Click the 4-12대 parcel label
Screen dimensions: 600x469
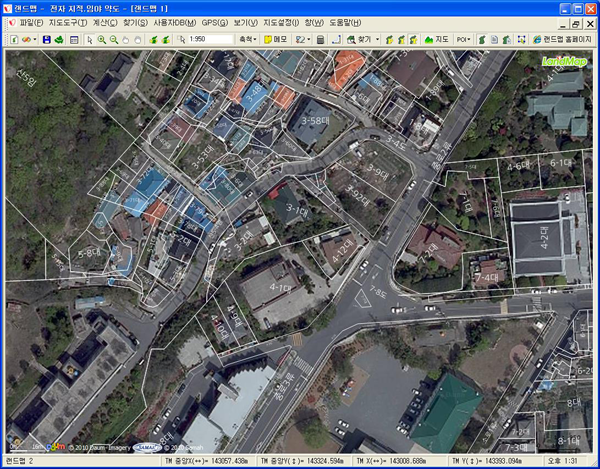[344, 251]
